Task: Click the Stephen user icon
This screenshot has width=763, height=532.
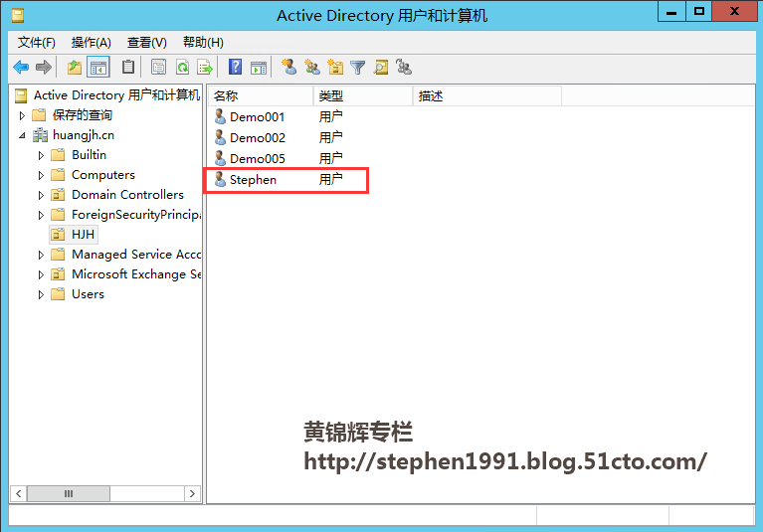Action: pos(220,179)
